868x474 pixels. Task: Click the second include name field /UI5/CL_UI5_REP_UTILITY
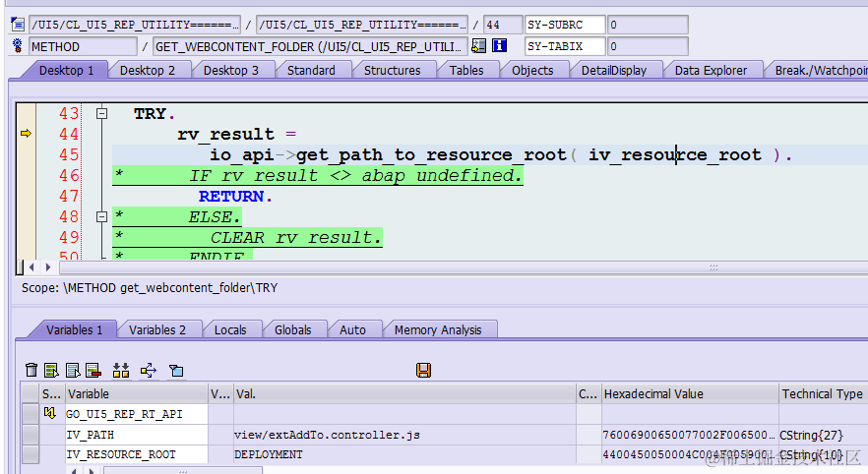point(361,25)
